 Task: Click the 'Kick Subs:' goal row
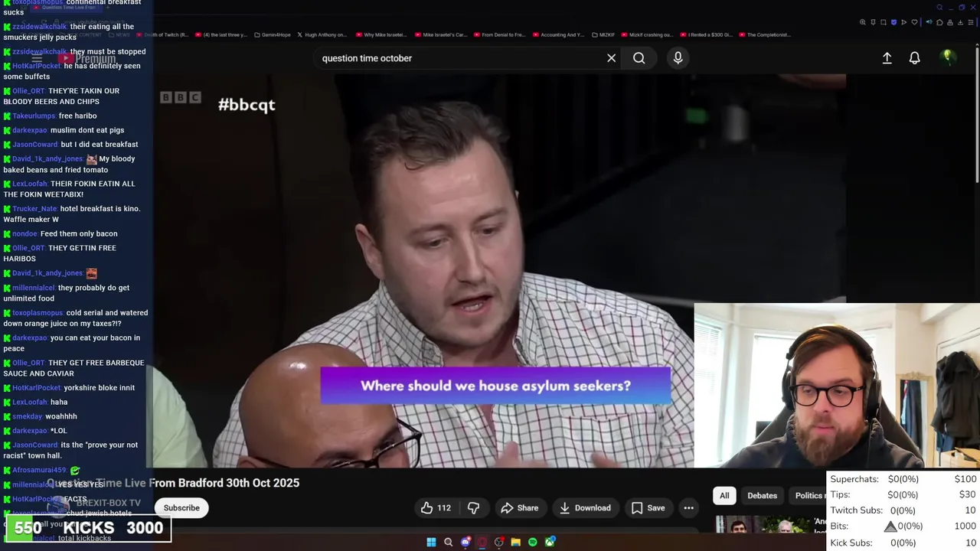coord(903,543)
